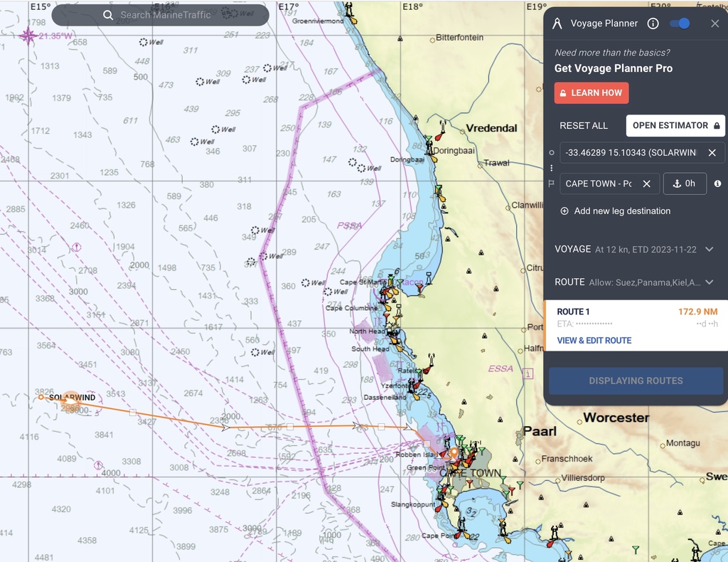Click the Slangkoppunt label
728x562 pixels.
pos(413,504)
